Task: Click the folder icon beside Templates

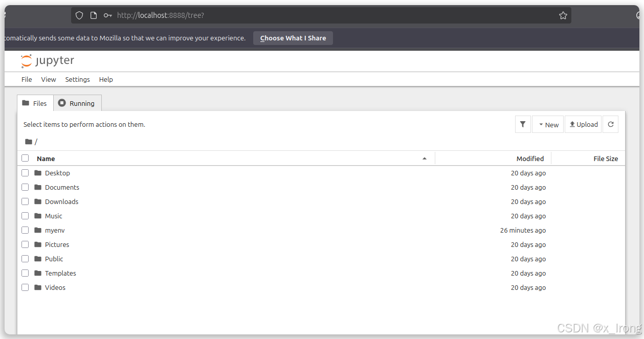Action: (38, 273)
